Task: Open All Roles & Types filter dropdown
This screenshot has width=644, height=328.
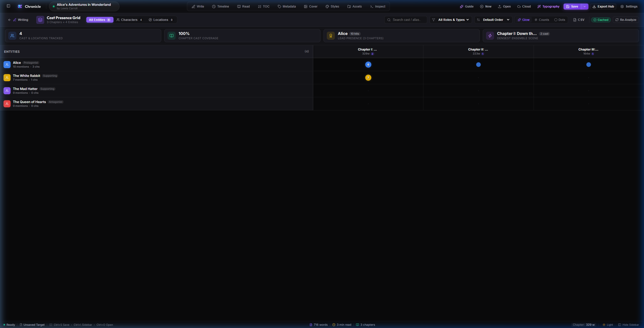Action: 451,20
